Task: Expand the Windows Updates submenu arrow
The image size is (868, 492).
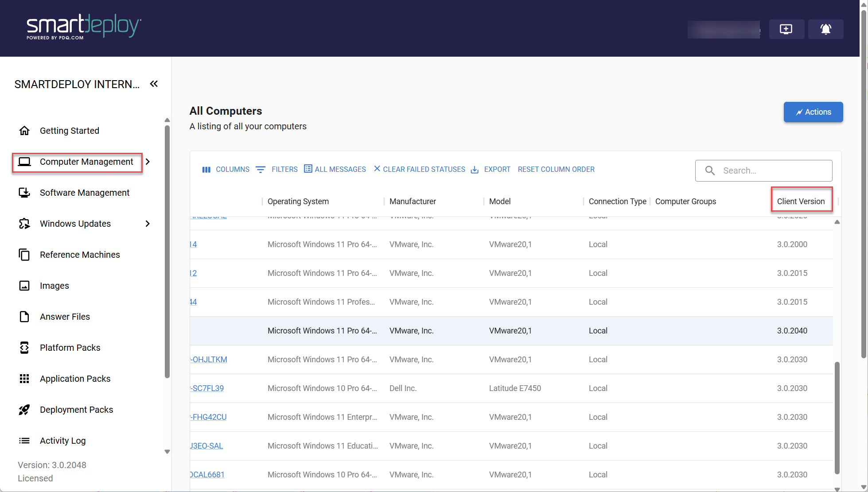Action: click(148, 224)
